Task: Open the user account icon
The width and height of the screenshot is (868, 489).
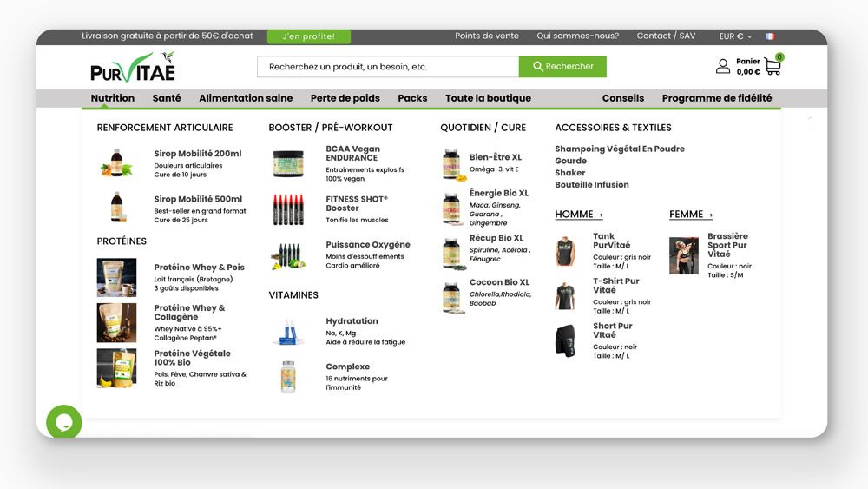Action: pos(722,67)
